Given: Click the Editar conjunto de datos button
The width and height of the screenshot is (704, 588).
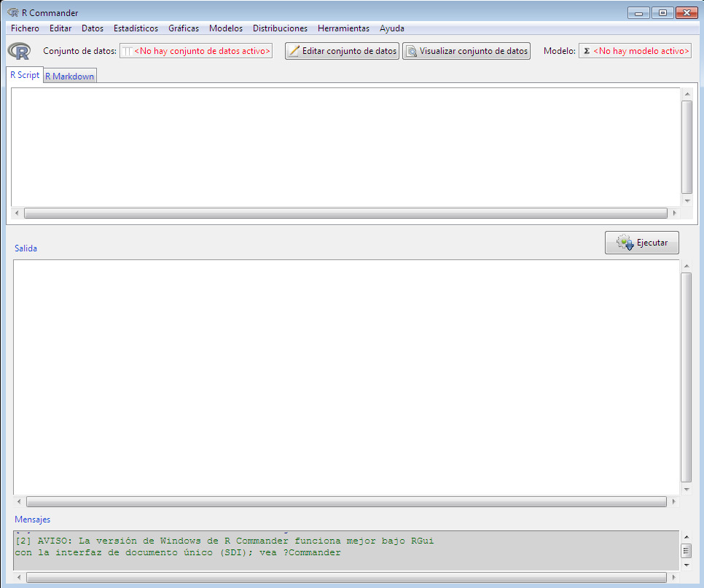Looking at the screenshot, I should pyautogui.click(x=342, y=51).
